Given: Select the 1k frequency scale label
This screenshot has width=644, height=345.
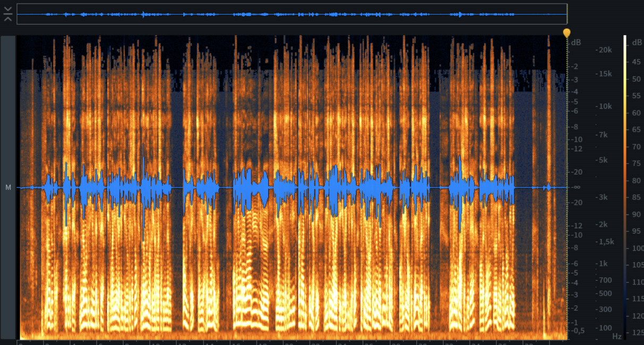Looking at the screenshot, I should coord(602,264).
